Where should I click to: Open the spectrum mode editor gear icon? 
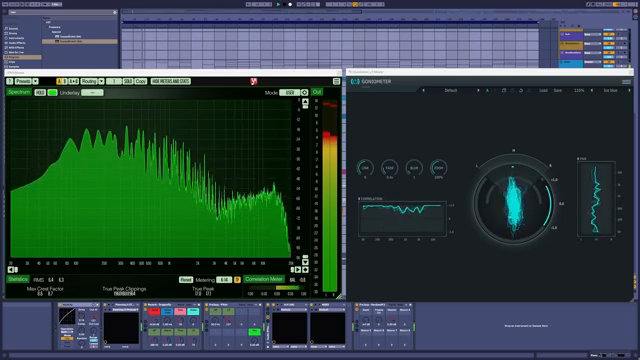304,93
